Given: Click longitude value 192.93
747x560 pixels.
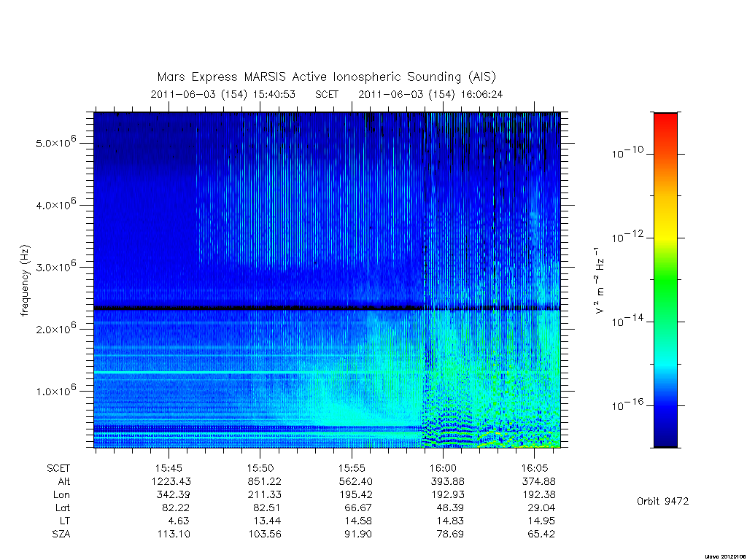Looking at the screenshot, I should click(447, 495).
